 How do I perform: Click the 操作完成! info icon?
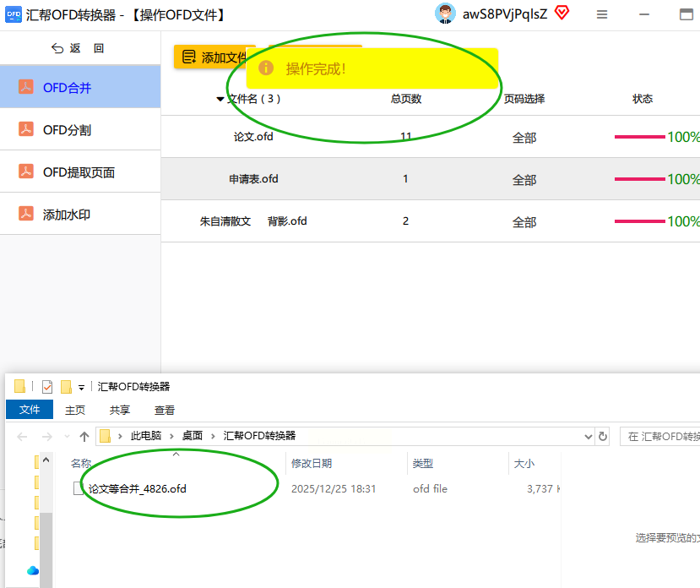(266, 68)
